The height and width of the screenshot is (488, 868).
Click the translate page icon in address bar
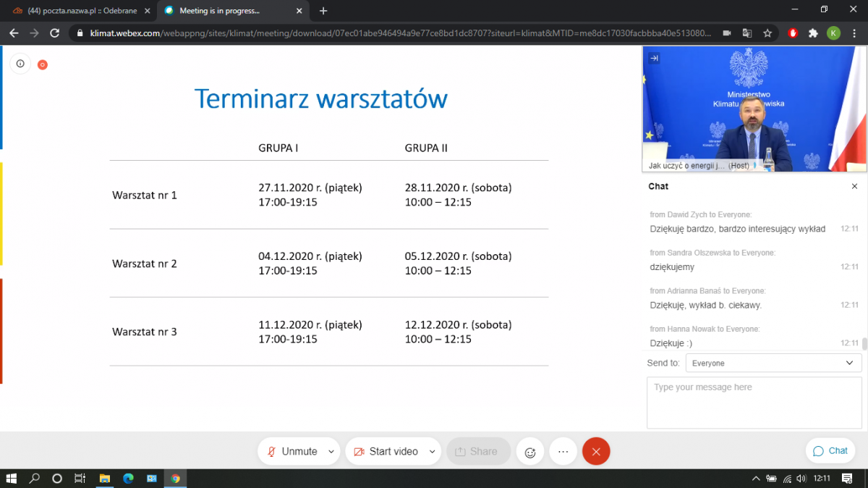[747, 33]
